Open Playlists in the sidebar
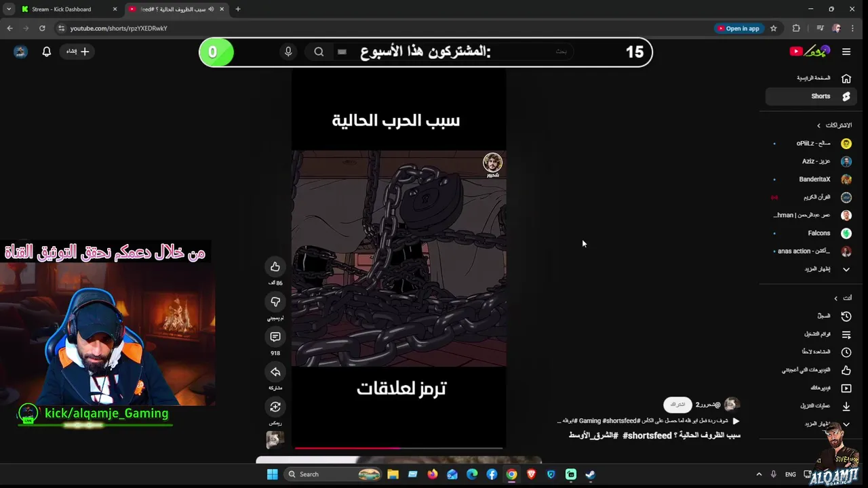868x488 pixels. pos(812,334)
